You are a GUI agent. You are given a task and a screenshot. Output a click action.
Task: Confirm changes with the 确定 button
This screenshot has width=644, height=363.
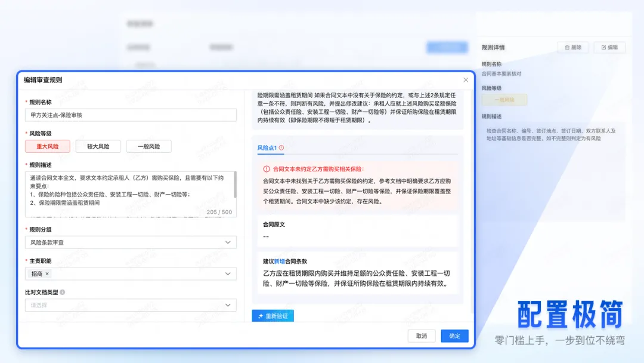coord(454,336)
